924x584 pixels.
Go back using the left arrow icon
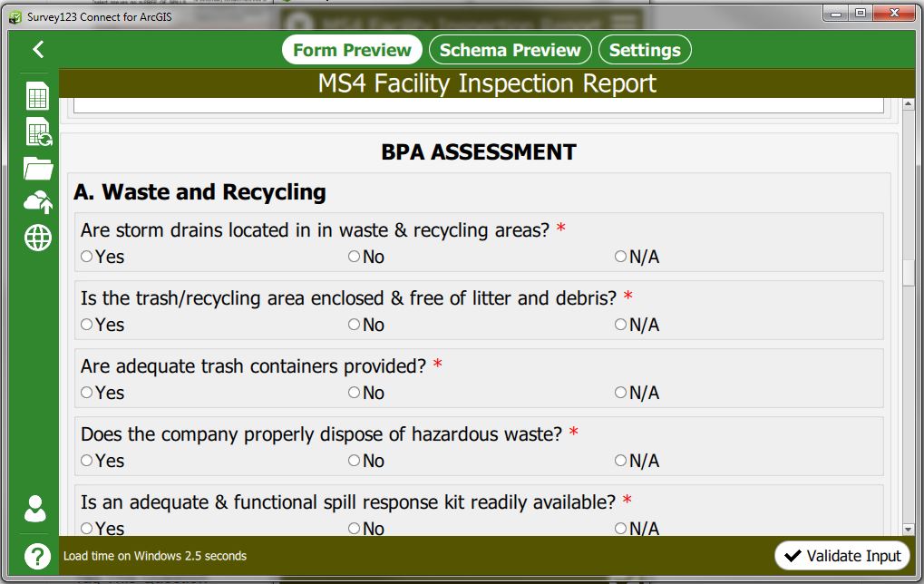38,49
